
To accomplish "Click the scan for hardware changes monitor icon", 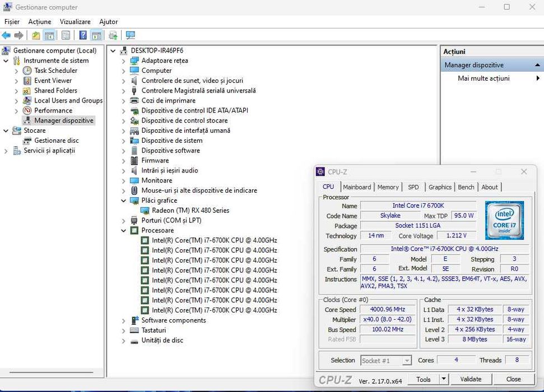I will 131,35.
